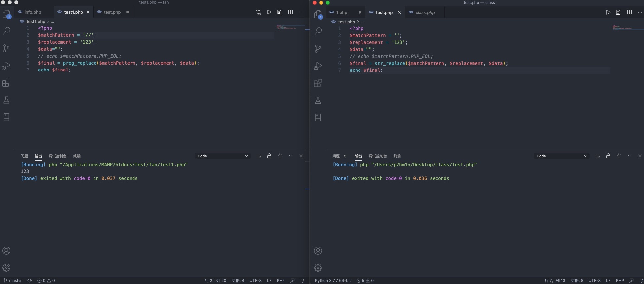Open Manage gear in right window
The height and width of the screenshot is (284, 644).
click(318, 267)
